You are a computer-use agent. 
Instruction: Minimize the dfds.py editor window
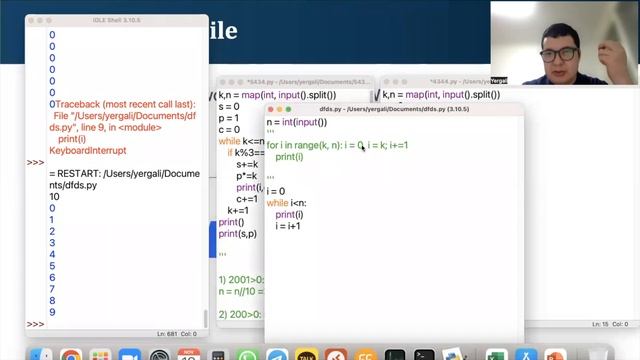280,109
